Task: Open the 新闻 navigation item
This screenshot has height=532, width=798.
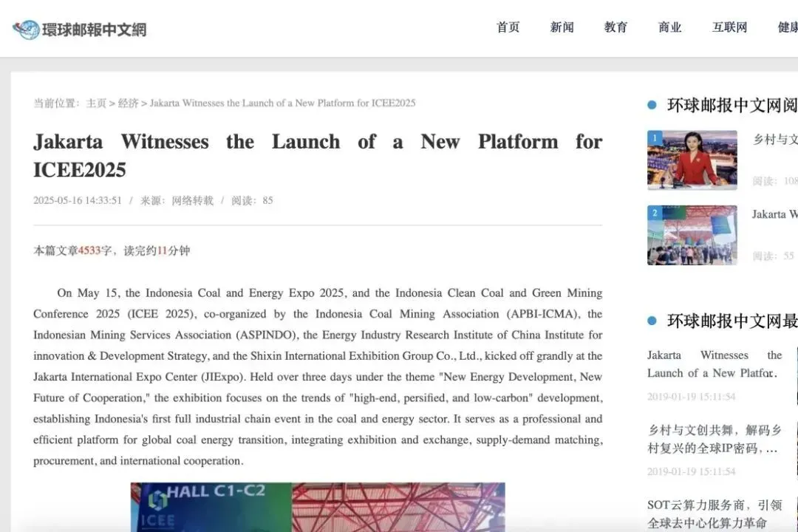Action: (562, 27)
